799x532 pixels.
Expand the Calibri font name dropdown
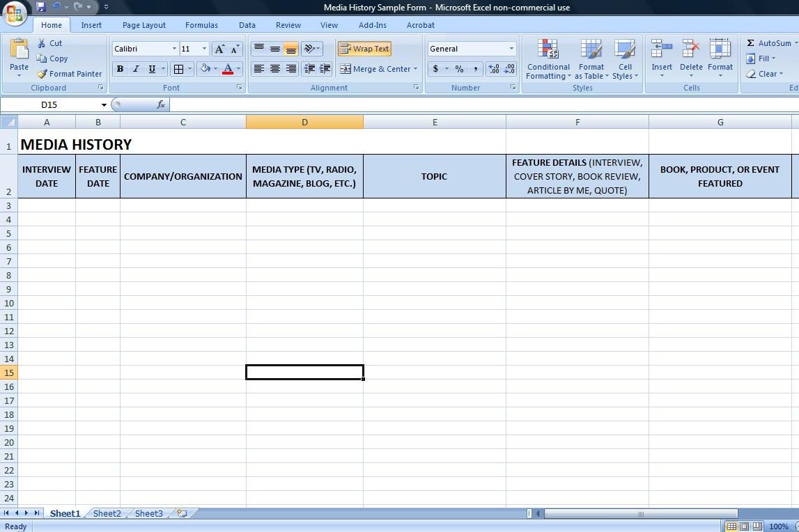point(174,49)
